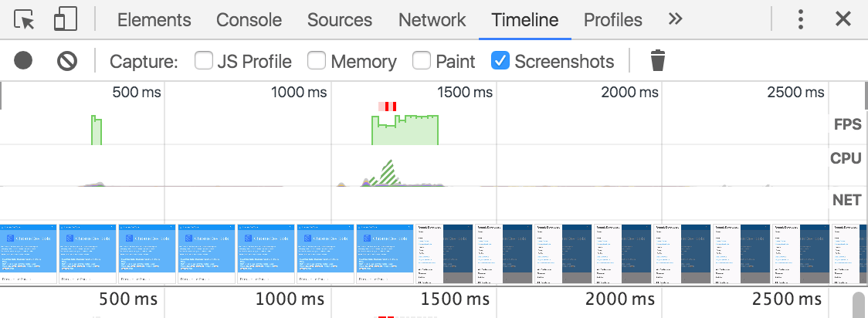Expand the hidden tabs chevron
This screenshot has height=318, width=868.
675,20
